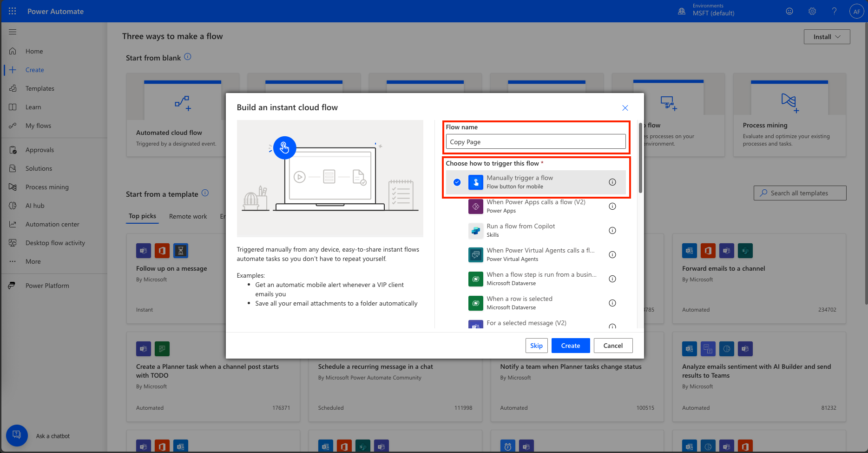Open the help question mark icon

834,11
